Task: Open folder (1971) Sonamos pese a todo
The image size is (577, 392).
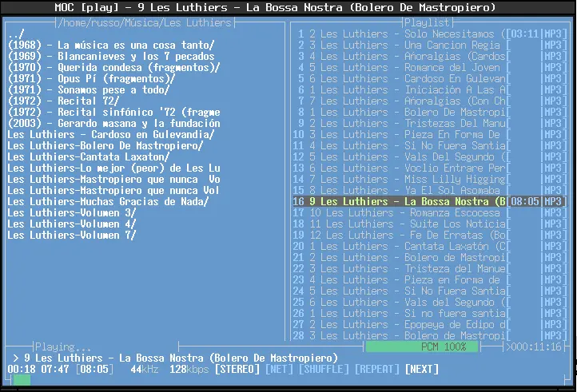Action: pos(89,89)
